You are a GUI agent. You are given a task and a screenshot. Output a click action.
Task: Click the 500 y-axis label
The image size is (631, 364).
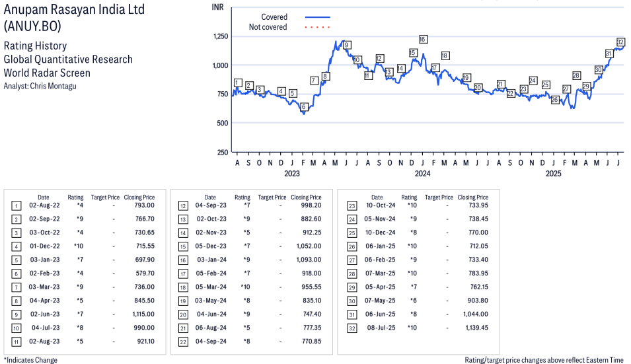223,123
